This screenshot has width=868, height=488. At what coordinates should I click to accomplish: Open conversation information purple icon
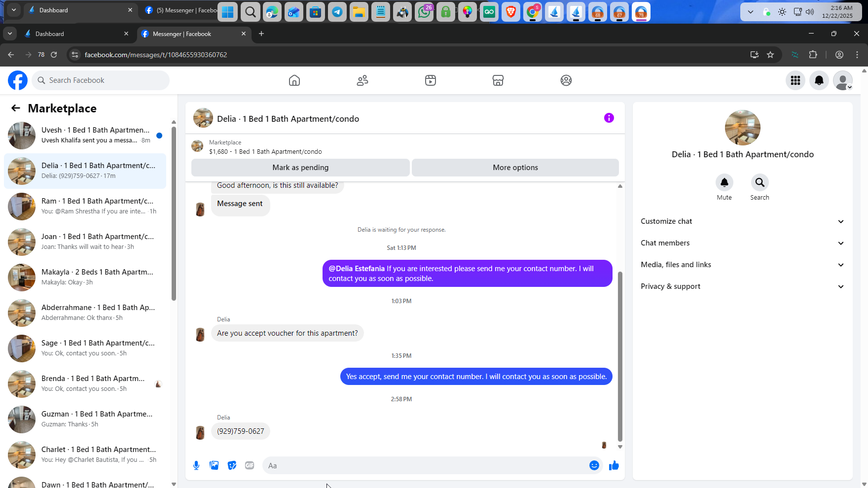coord(609,118)
